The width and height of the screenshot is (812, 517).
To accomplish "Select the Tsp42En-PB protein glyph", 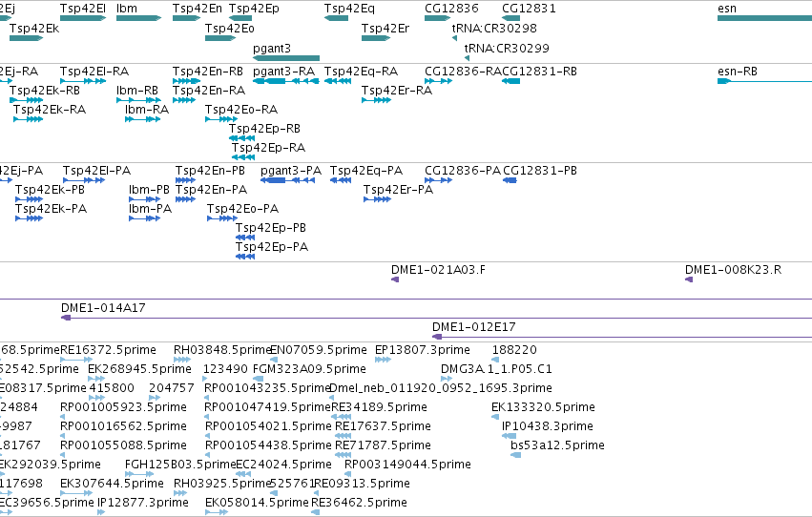I will click(185, 180).
